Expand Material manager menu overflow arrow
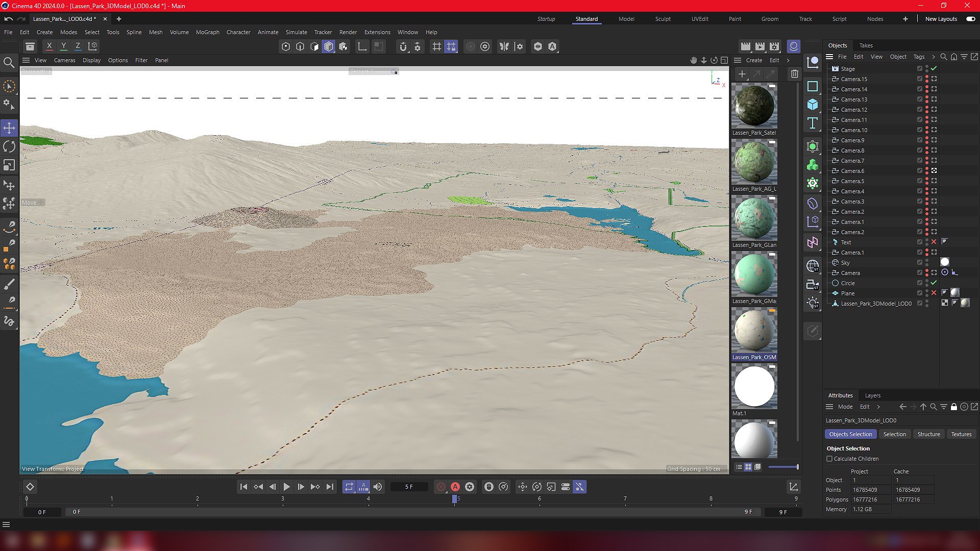Viewport: 980px width, 551px height. coord(788,60)
